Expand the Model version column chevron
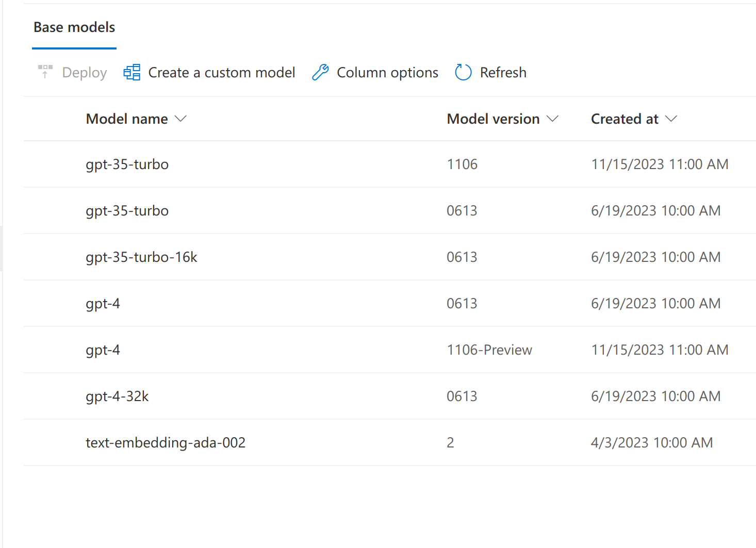Screen dimensions: 756x548 pos(552,119)
